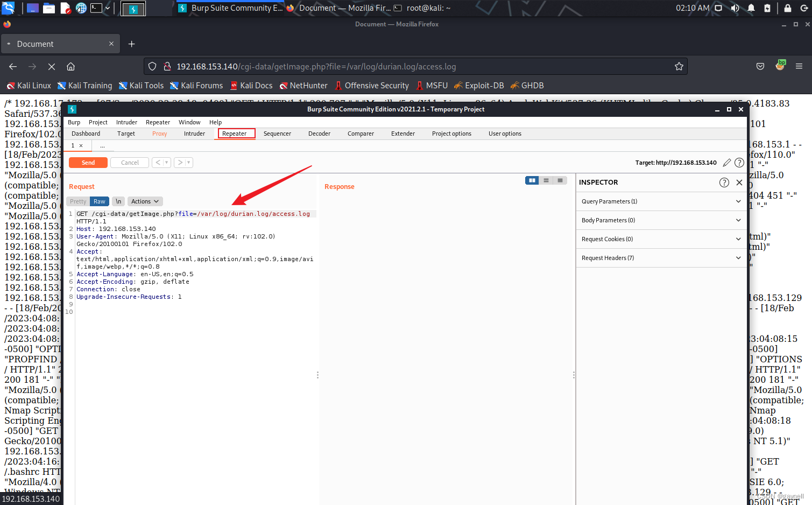Switch to the Comparer tab
This screenshot has width=812, height=505.
click(x=361, y=134)
